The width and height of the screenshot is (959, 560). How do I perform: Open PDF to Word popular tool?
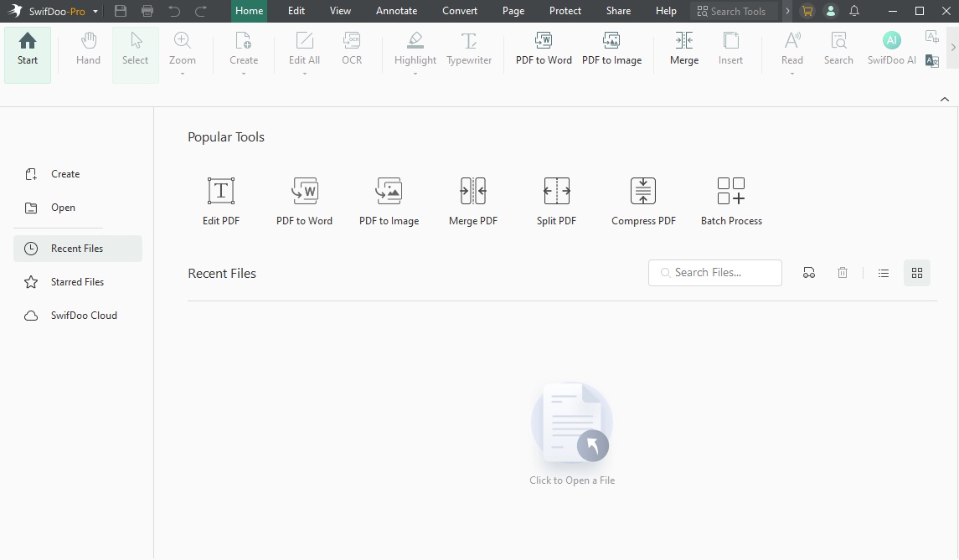[x=304, y=202]
